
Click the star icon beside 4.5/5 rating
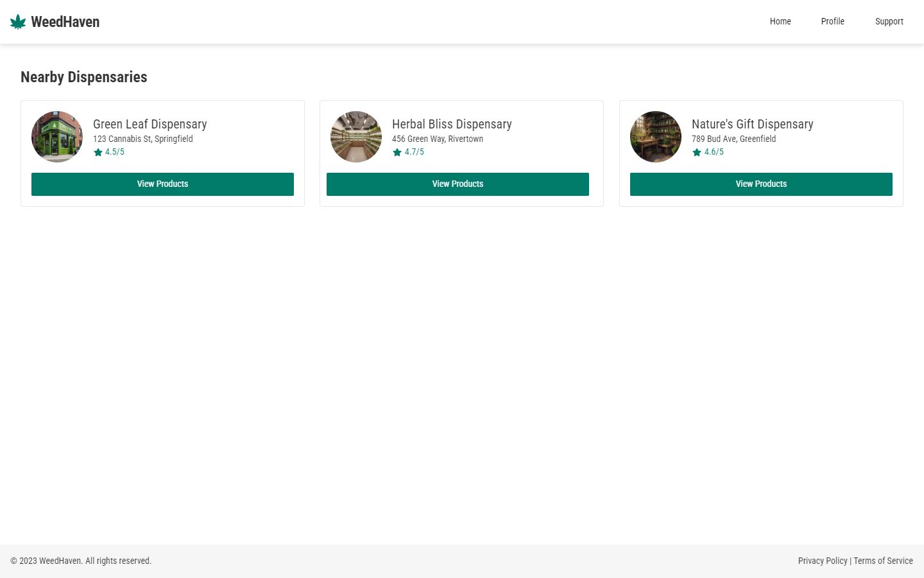click(98, 152)
